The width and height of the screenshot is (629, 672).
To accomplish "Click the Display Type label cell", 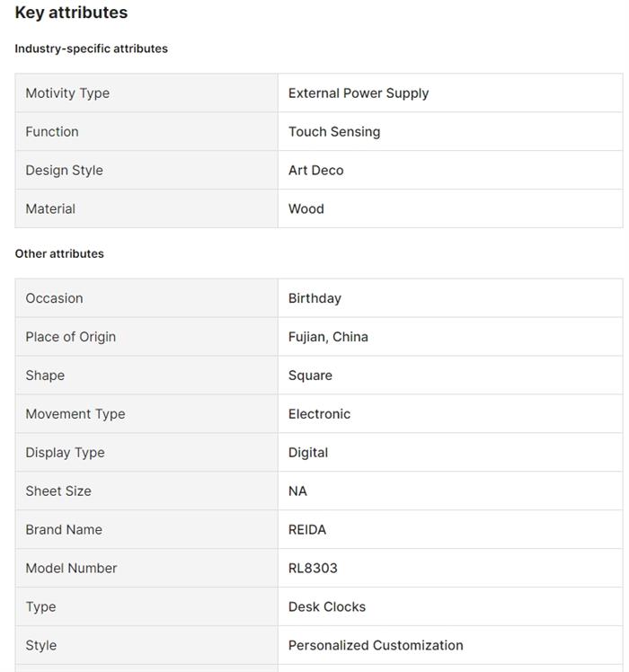I will [x=65, y=453].
